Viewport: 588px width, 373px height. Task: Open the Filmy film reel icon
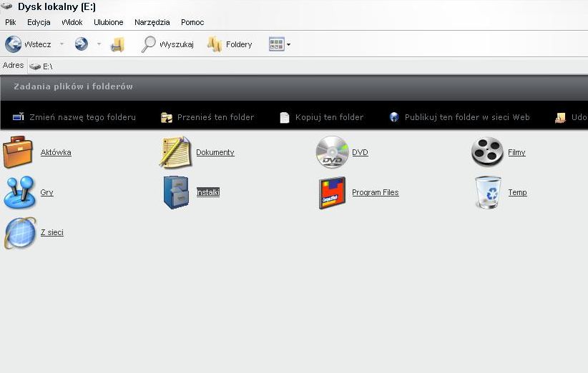(x=487, y=152)
